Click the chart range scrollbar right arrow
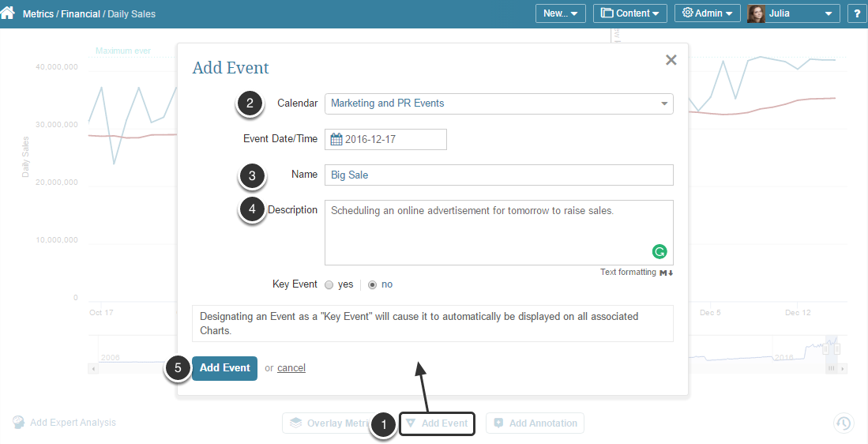868x444 pixels. (843, 368)
